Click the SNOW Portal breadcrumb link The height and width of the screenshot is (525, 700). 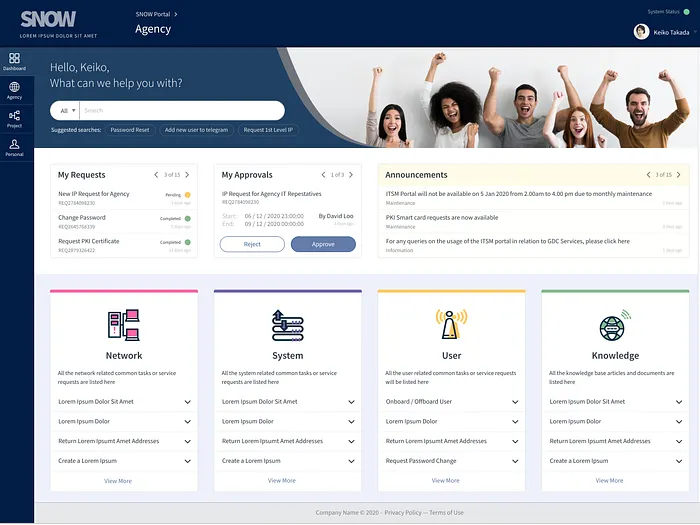click(153, 14)
